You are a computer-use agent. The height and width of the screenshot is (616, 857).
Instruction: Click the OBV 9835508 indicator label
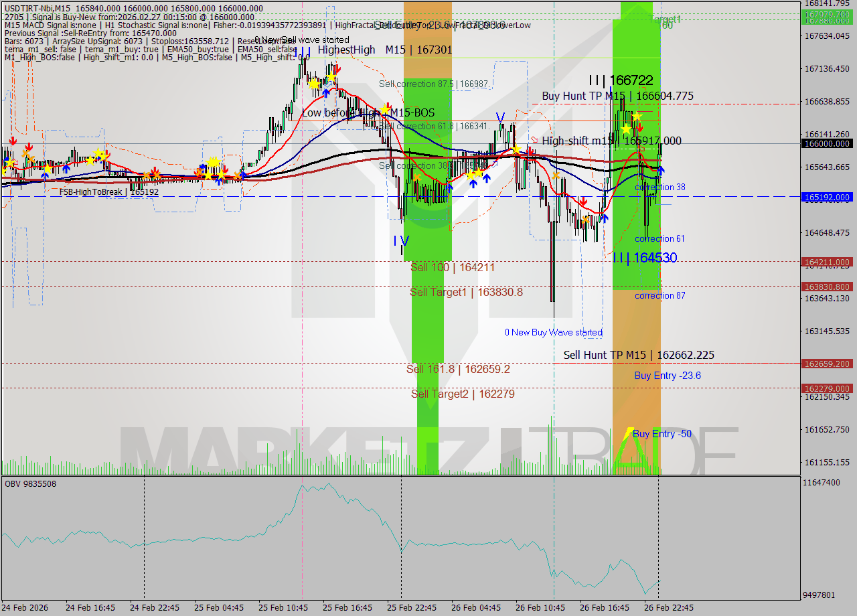tap(30, 484)
